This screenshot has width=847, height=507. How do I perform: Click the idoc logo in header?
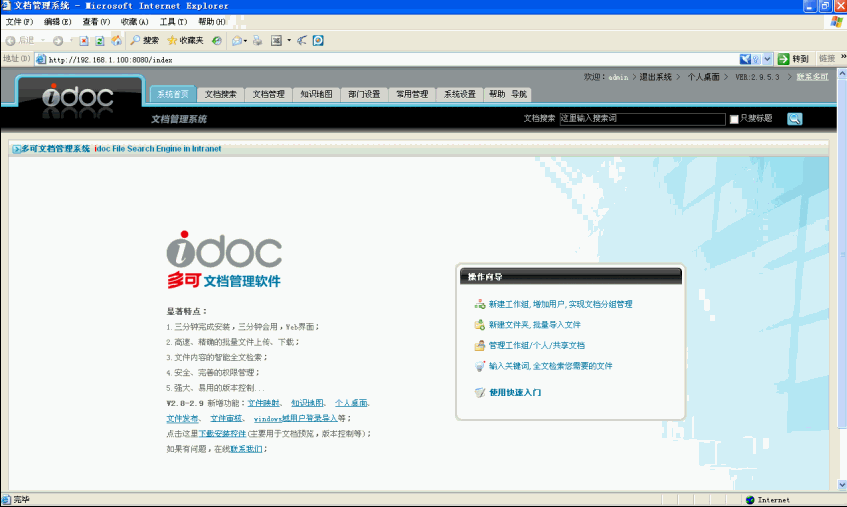pos(78,98)
